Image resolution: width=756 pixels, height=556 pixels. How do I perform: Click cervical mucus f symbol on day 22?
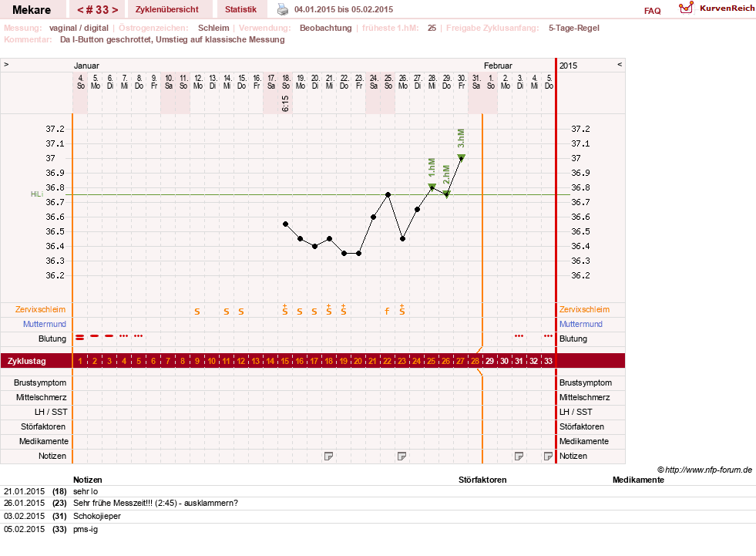pyautogui.click(x=387, y=312)
